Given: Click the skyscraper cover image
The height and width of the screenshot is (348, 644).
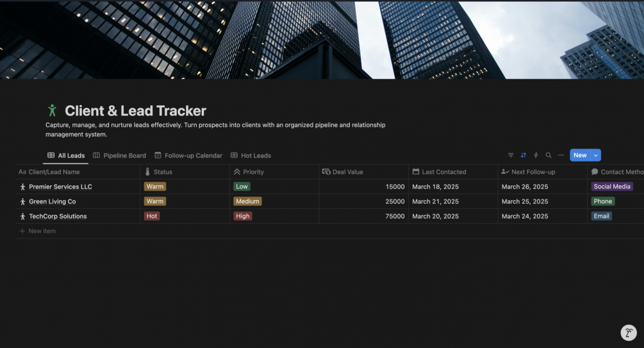Looking at the screenshot, I should point(322,40).
